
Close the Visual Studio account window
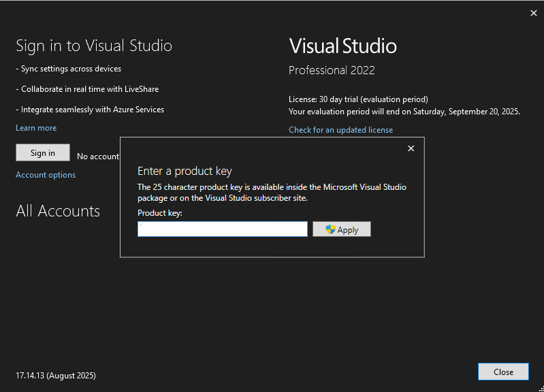pos(534,13)
